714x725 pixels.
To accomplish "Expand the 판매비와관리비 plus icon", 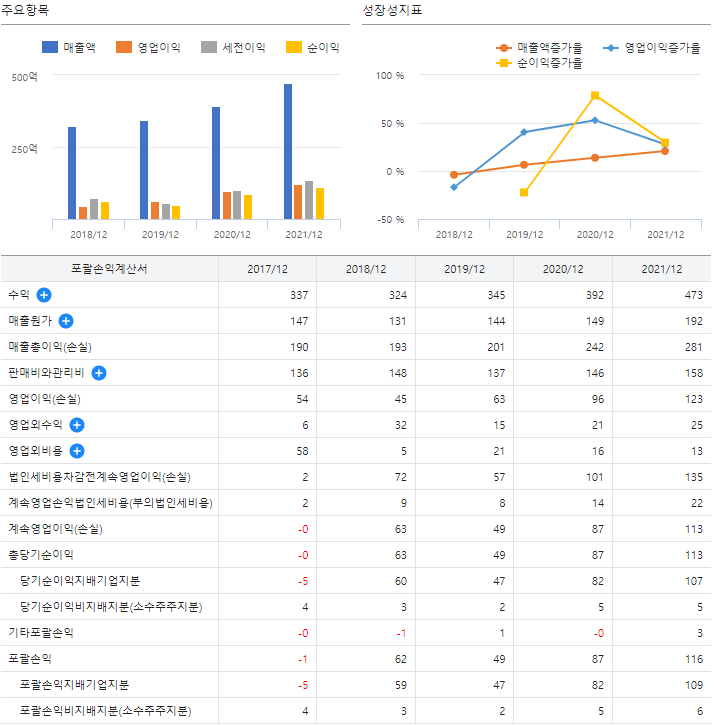I will [98, 373].
